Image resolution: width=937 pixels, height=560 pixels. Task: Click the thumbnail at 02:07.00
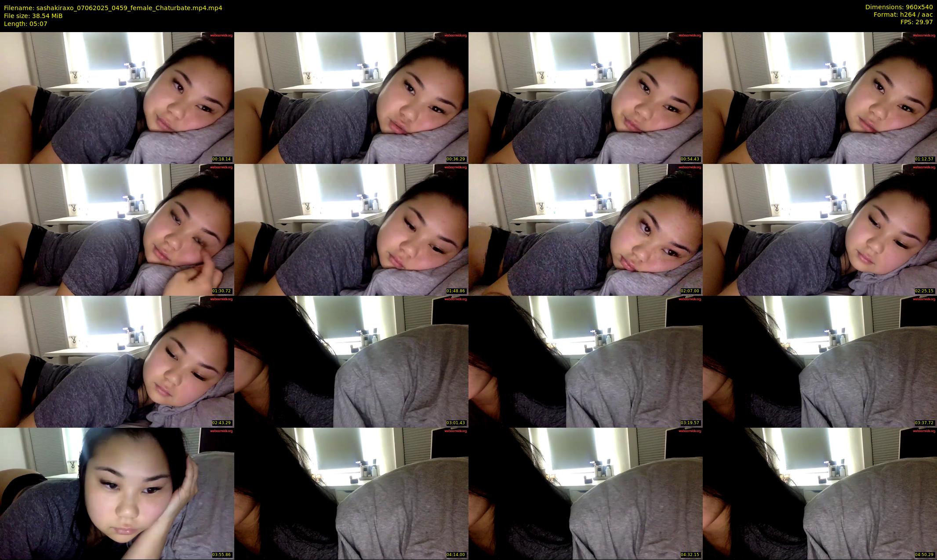tap(585, 229)
